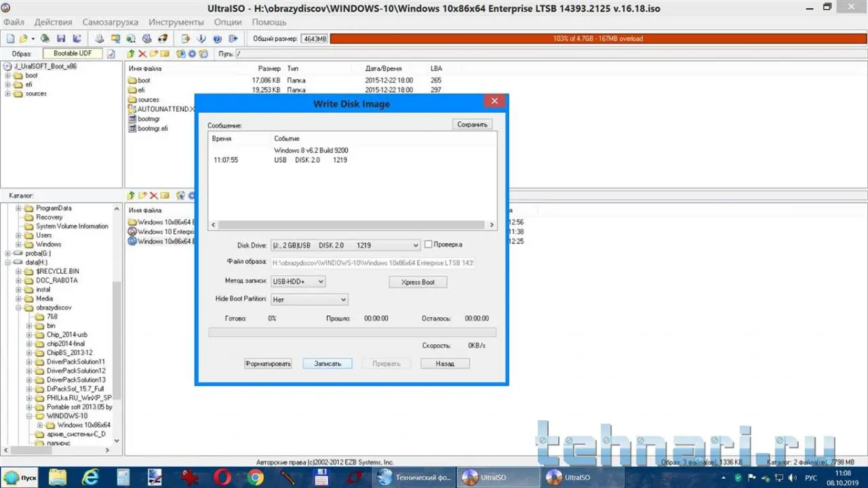
Task: Click red X delete icon in catalog pane toolbar
Action: click(154, 195)
